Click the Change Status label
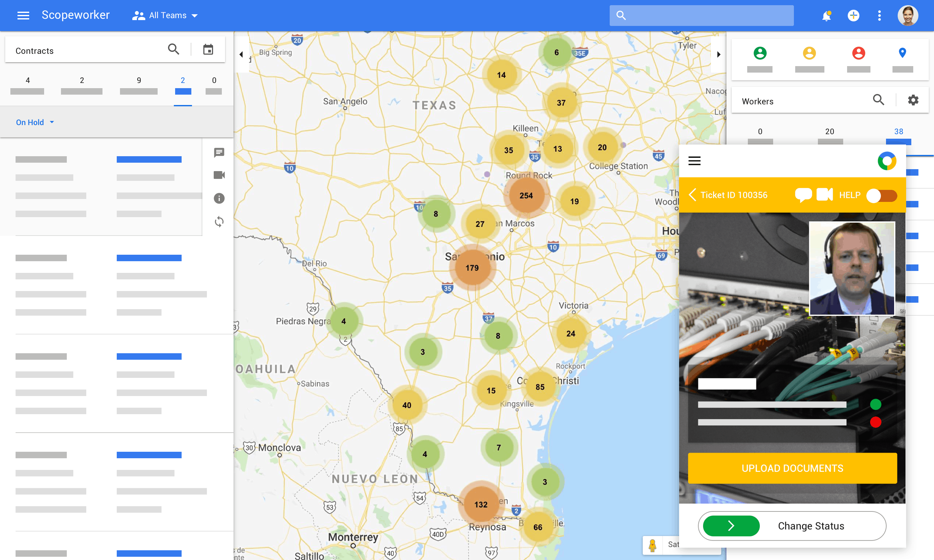This screenshot has height=560, width=934. coord(811,526)
